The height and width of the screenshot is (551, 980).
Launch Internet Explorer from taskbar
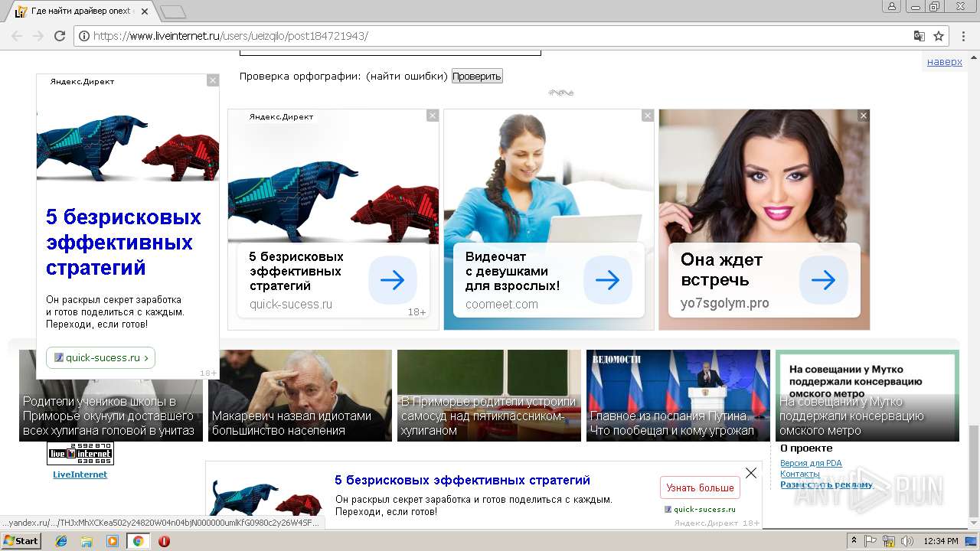[62, 541]
